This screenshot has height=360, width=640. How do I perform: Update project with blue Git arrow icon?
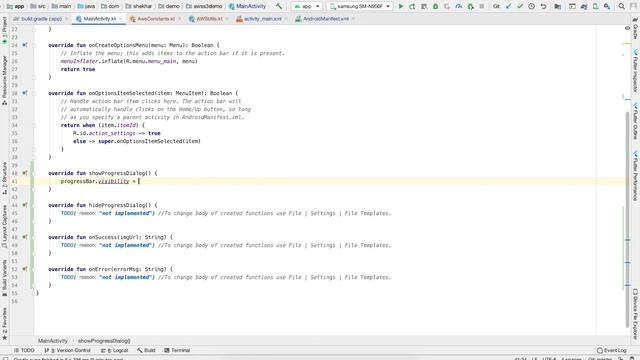[x=509, y=6]
